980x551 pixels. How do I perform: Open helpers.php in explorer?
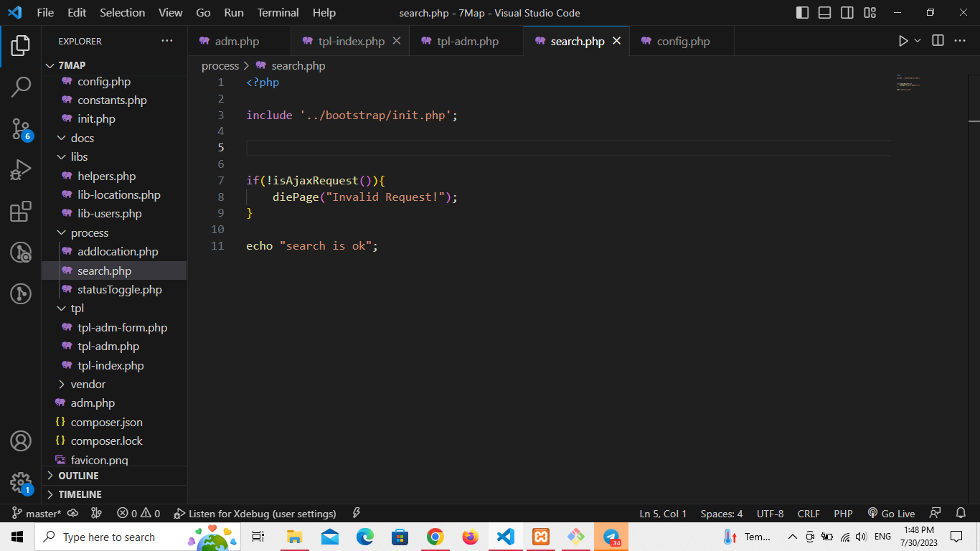coord(114,176)
